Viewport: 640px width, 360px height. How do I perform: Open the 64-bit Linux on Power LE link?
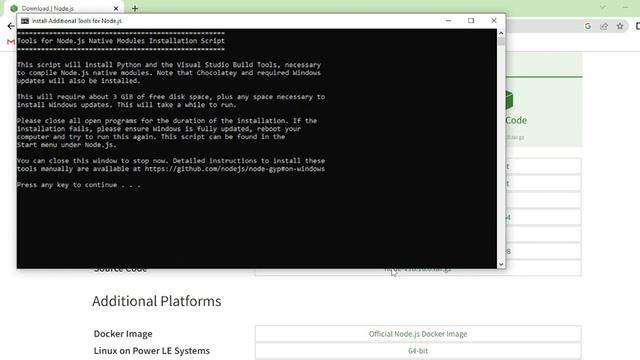point(418,351)
